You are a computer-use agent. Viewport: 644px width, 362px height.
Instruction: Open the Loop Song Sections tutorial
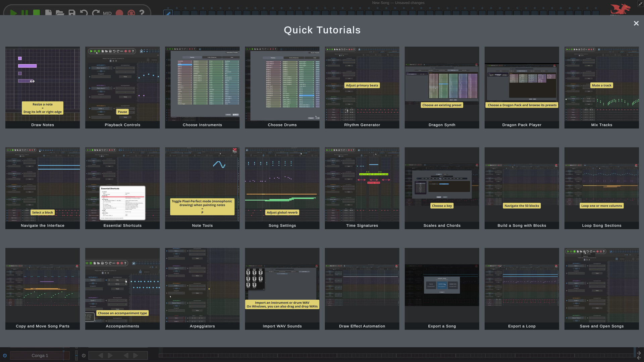point(601,188)
